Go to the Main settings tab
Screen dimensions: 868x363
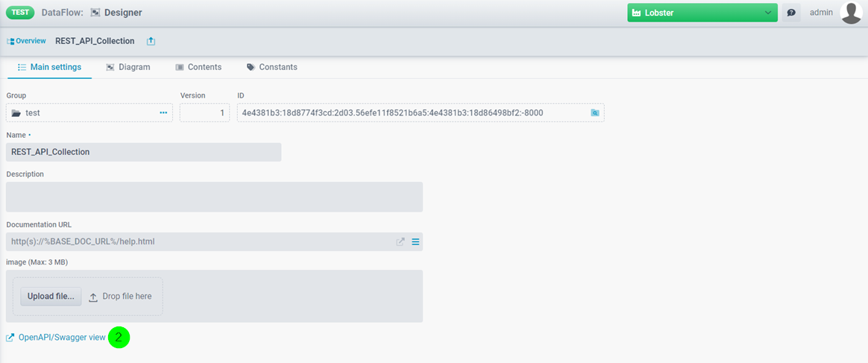(49, 67)
